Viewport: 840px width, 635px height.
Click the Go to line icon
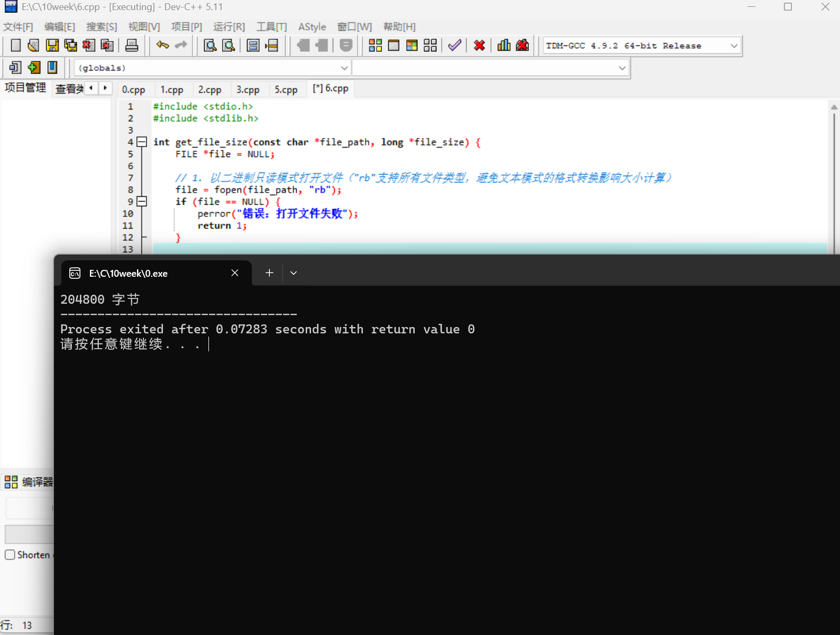click(272, 46)
